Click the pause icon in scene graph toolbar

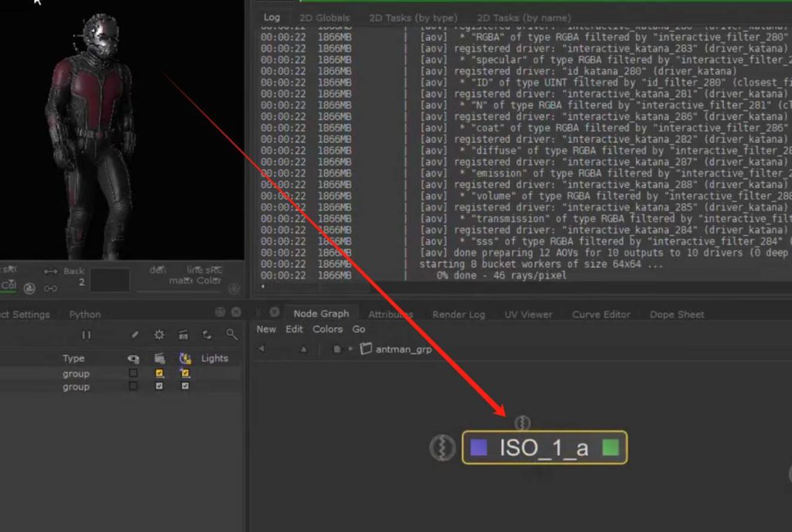(87, 335)
